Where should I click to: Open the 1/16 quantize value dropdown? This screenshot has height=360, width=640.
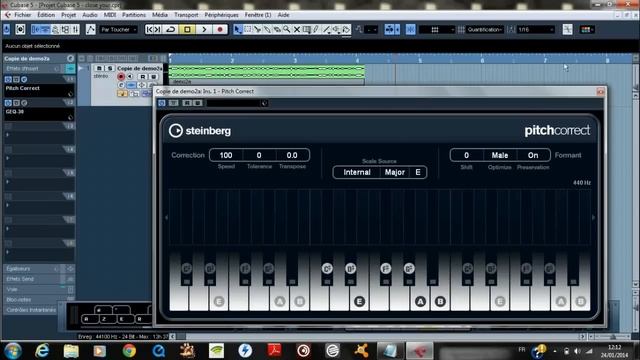[x=536, y=29]
